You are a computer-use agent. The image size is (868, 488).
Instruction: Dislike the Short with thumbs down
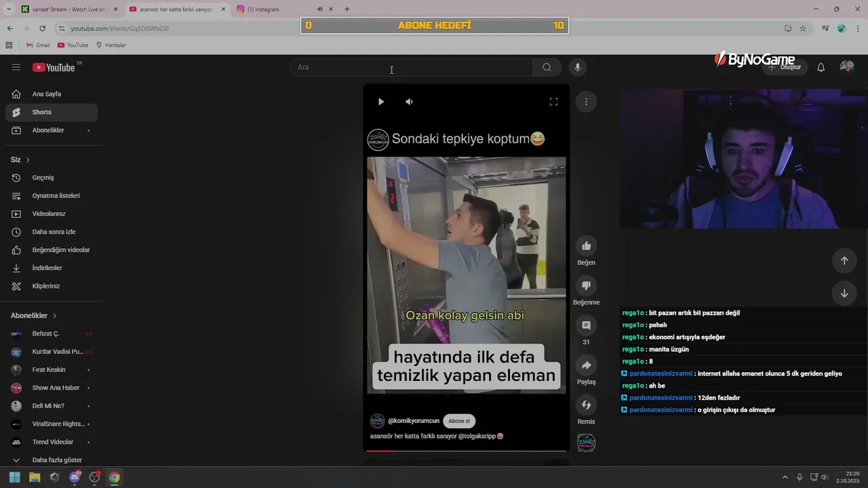586,286
